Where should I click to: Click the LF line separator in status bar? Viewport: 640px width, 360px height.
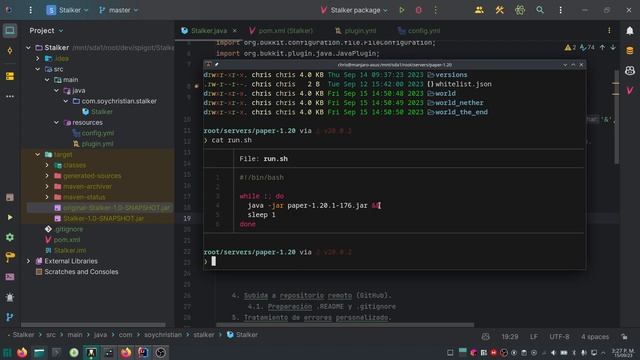pos(533,337)
